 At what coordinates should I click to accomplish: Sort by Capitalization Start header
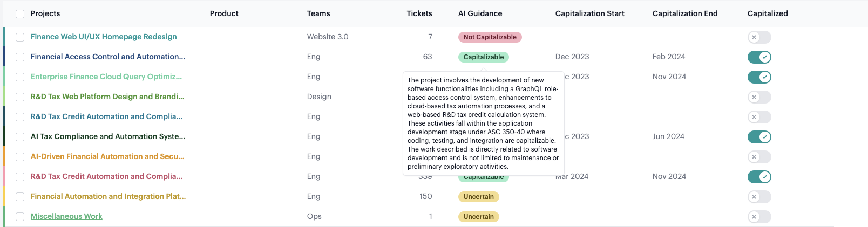pyautogui.click(x=590, y=13)
